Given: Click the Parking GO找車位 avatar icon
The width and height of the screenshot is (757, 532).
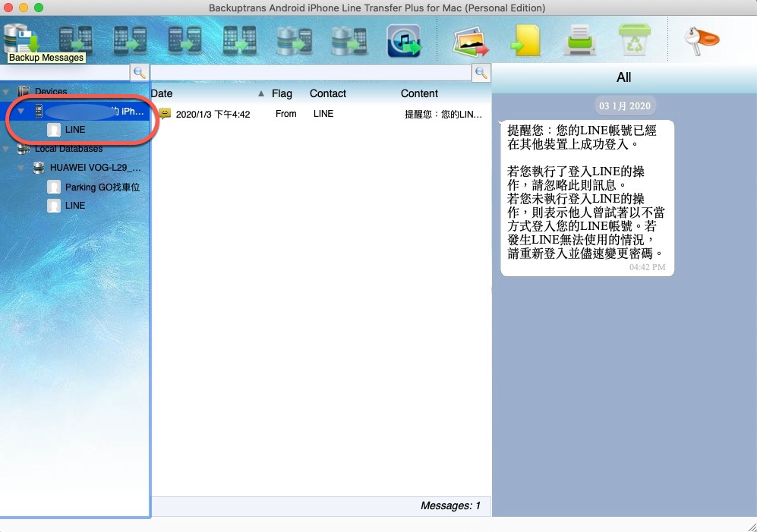Looking at the screenshot, I should [x=54, y=187].
